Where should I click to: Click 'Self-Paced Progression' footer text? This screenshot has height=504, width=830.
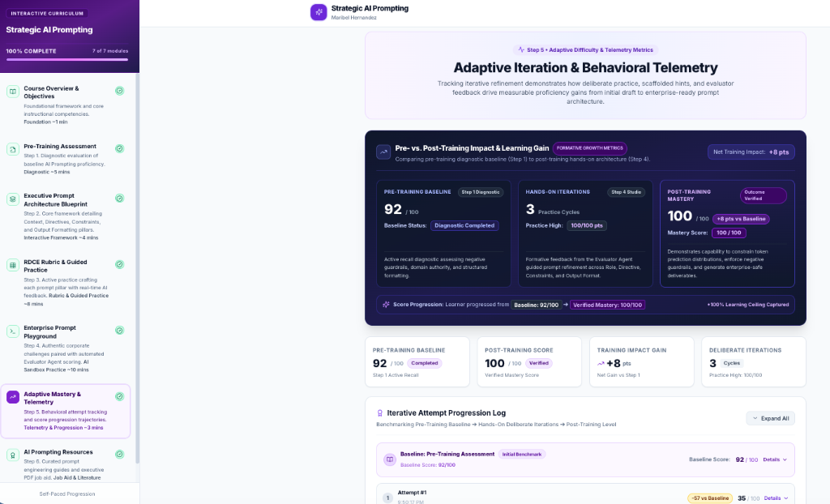click(x=67, y=494)
